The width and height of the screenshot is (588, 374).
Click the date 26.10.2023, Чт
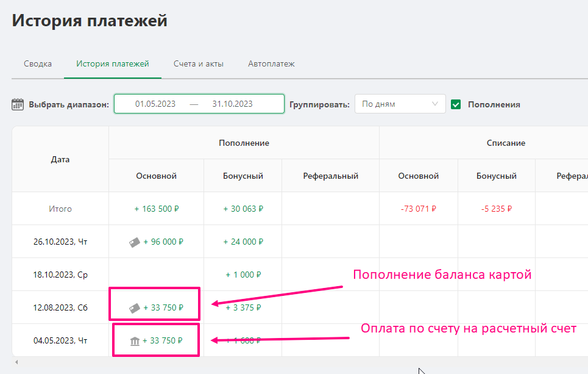click(60, 242)
